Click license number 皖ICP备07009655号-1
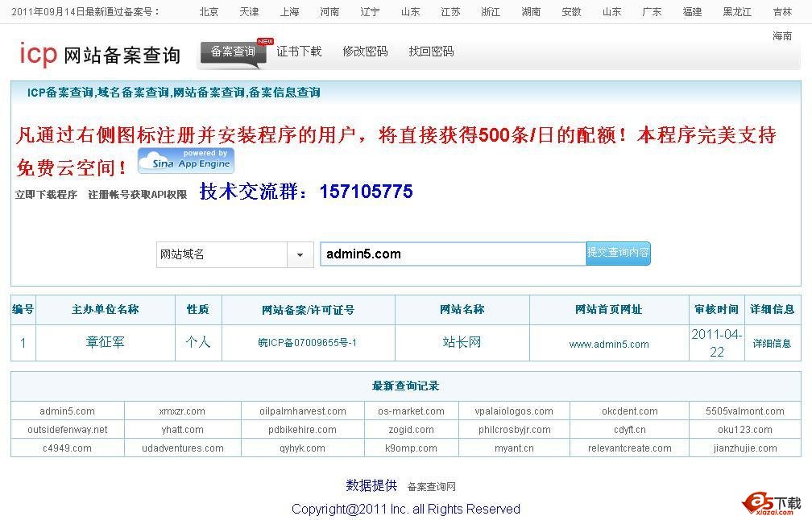 tap(307, 343)
